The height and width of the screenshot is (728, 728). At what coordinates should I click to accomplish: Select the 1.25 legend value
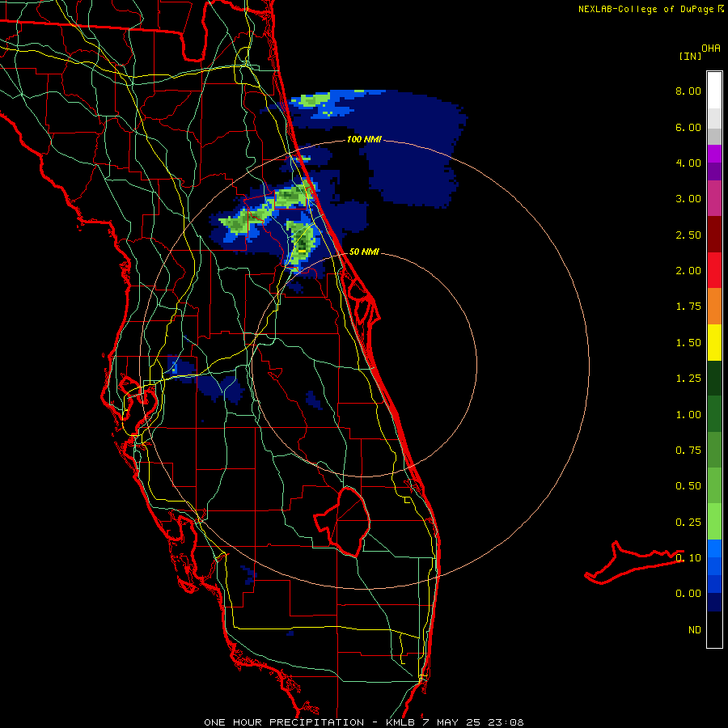[688, 379]
